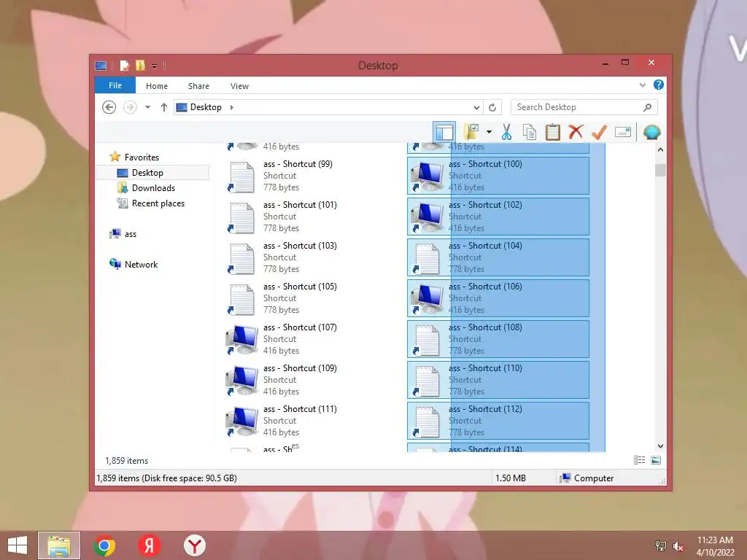Click the red X Delete icon
Screen dimensions: 747x560
pyautogui.click(x=576, y=132)
